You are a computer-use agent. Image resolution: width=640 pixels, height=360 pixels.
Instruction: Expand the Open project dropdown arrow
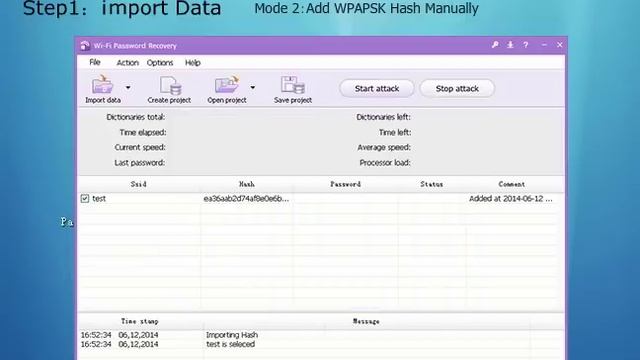(x=253, y=88)
